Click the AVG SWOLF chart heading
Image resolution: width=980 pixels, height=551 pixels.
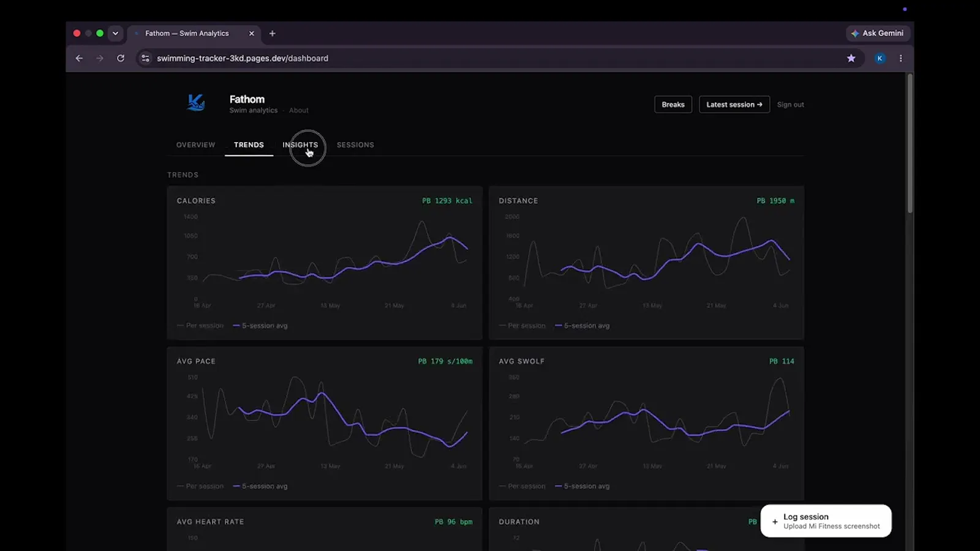521,361
